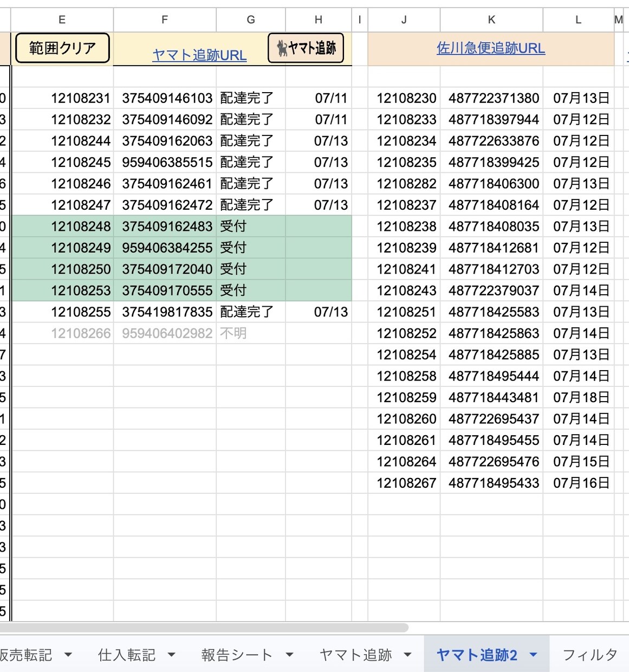629x672 pixels.
Task: Select cell with order number 12108231
Action: click(62, 98)
